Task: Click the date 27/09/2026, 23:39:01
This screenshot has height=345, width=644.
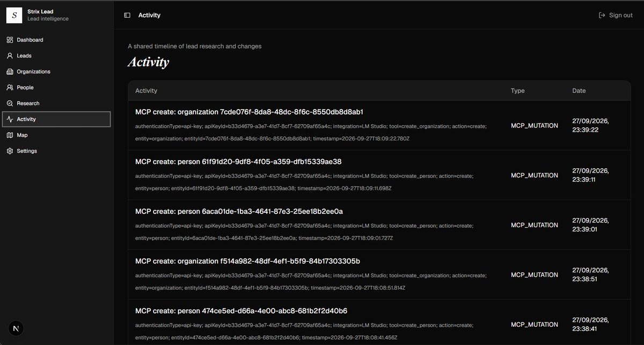Action: tap(591, 225)
